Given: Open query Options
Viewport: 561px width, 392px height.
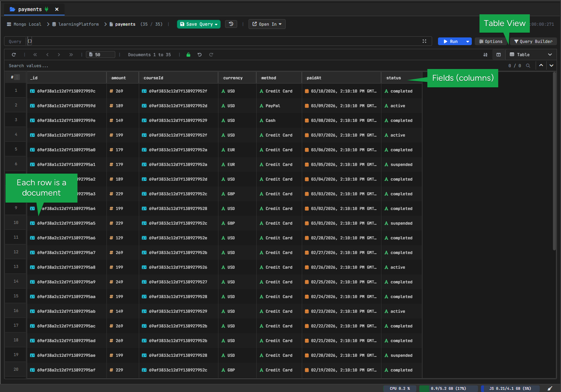Looking at the screenshot, I should point(491,41).
